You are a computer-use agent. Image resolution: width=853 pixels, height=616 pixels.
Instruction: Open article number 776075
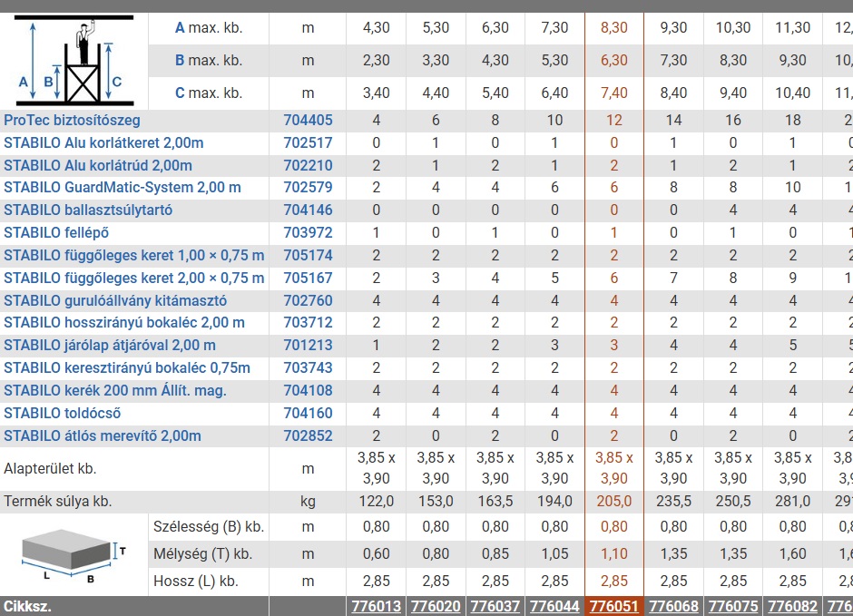(x=733, y=606)
